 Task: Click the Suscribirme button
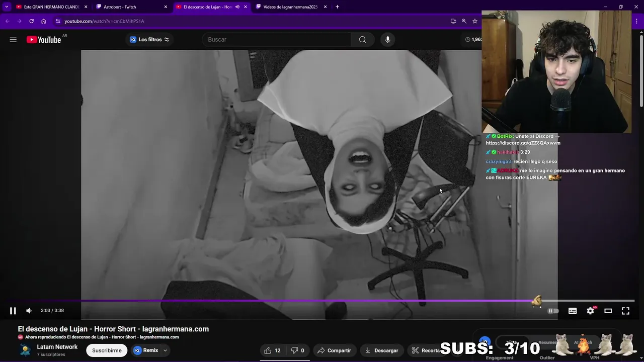point(107,350)
